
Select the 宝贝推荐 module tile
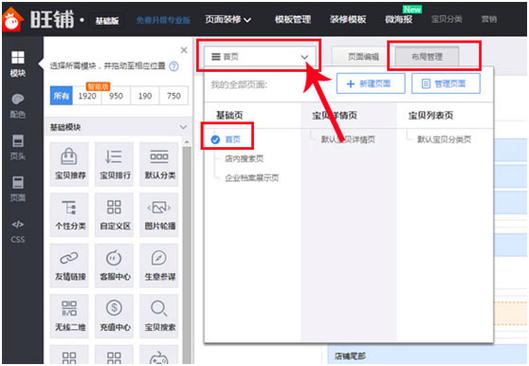click(69, 164)
